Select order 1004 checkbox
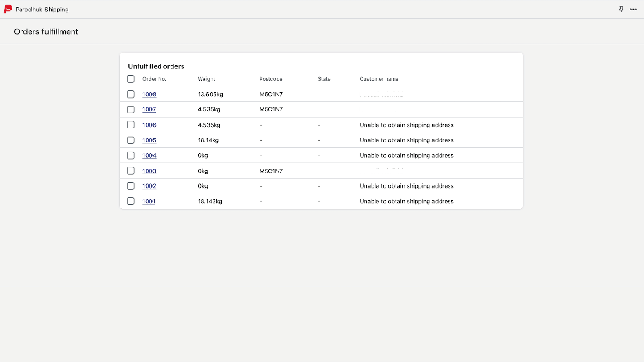Viewport: 644px width, 362px height. (x=131, y=155)
